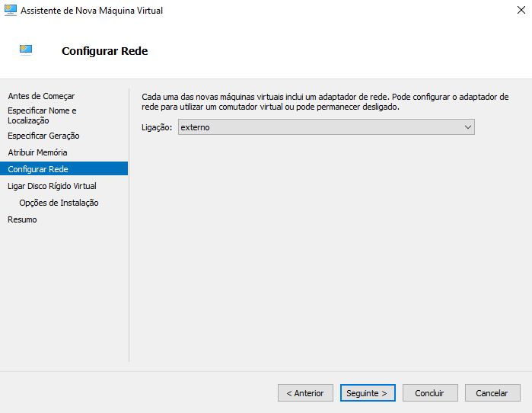
Task: Click the Ligação field label
Action: coord(157,127)
